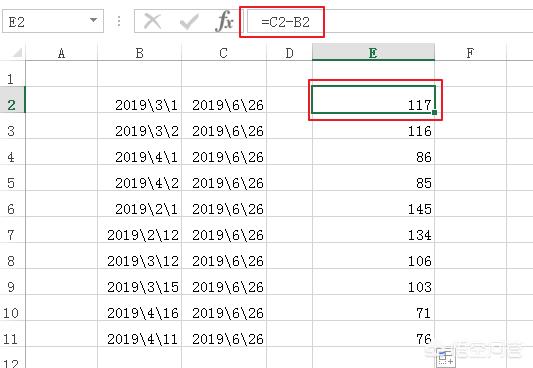Select row 6 header
Screen dimensions: 533x368
click(13, 204)
